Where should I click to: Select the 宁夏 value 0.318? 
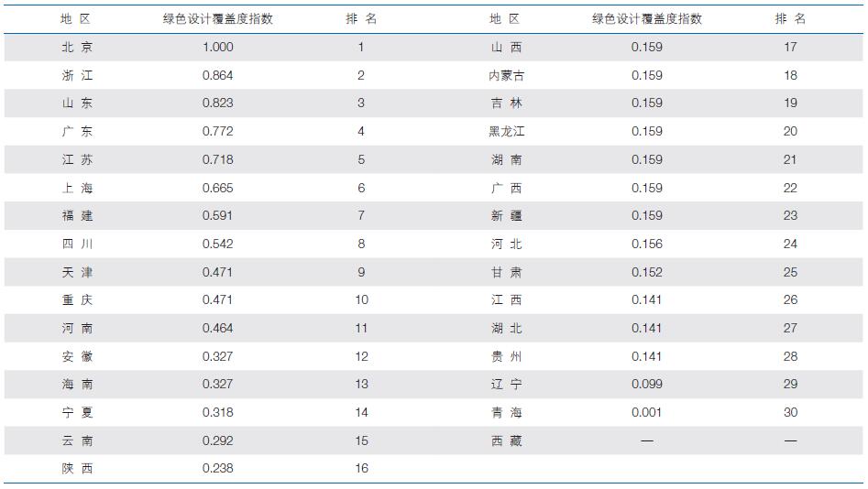(217, 413)
